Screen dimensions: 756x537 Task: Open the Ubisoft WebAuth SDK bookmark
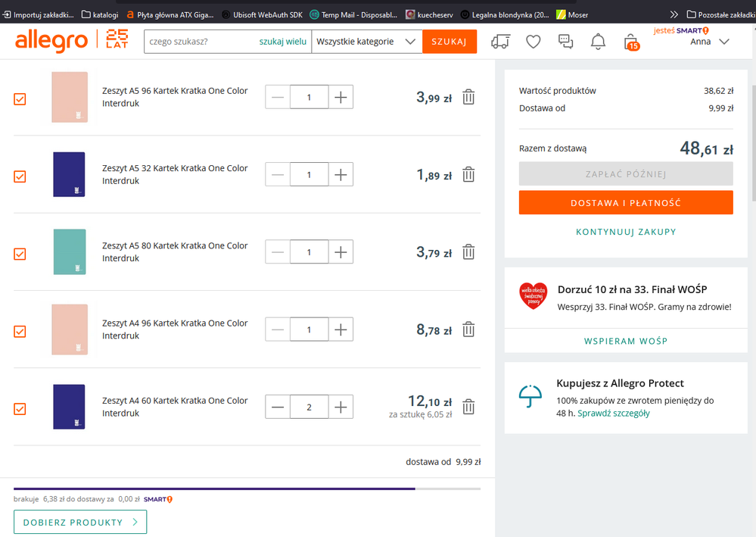coord(263,14)
